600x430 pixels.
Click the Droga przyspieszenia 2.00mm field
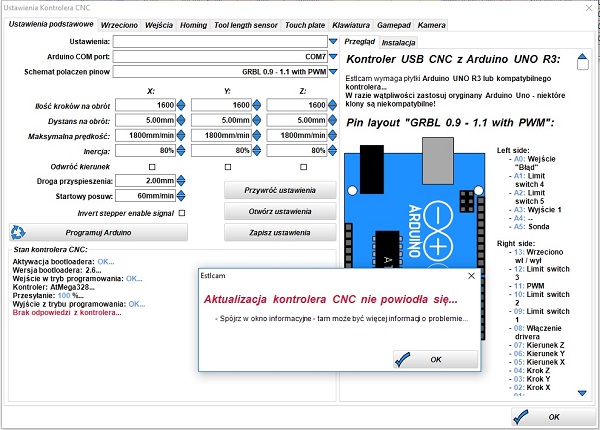tap(145, 181)
